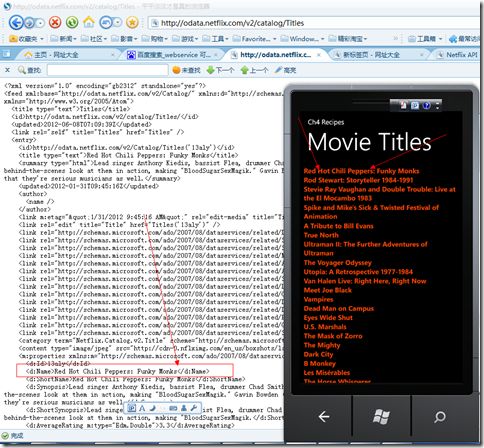Click the 完成 status bar indicator

pyautogui.click(x=13, y=435)
